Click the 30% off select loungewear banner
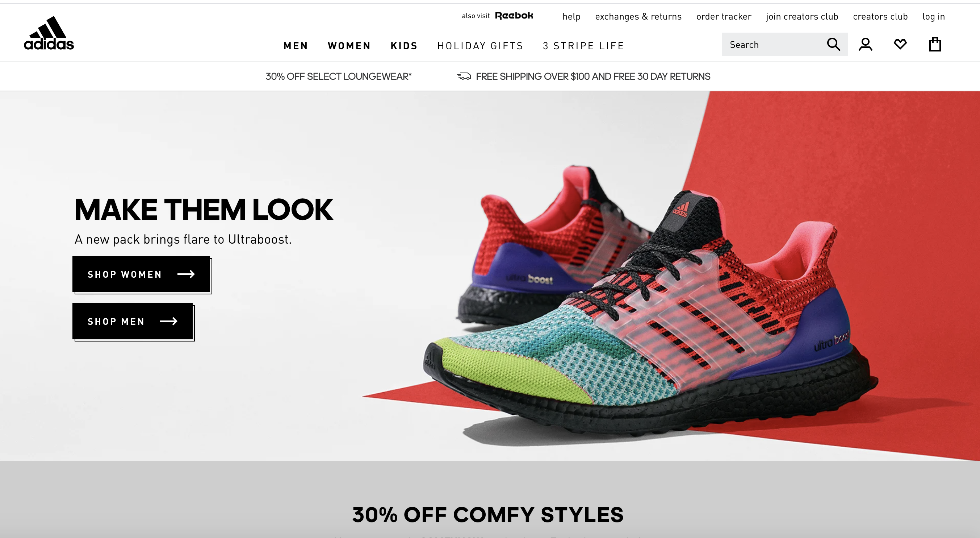The height and width of the screenshot is (538, 980). [x=339, y=76]
